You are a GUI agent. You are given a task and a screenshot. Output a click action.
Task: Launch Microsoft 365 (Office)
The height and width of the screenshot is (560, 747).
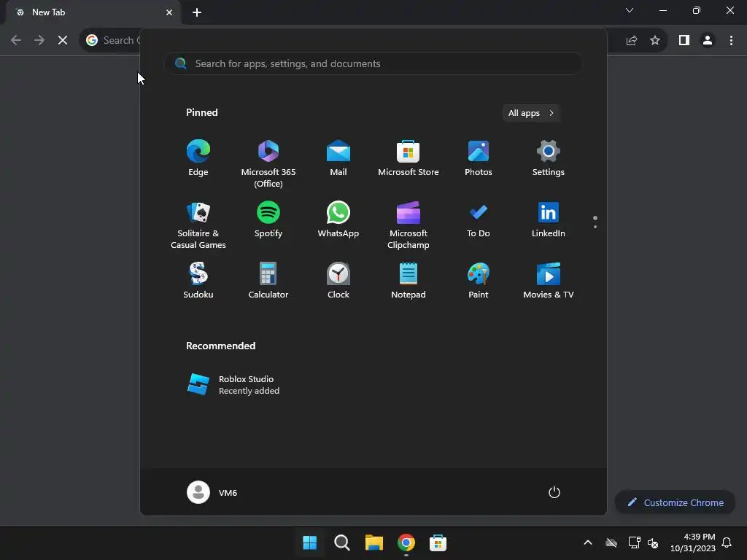tap(268, 163)
